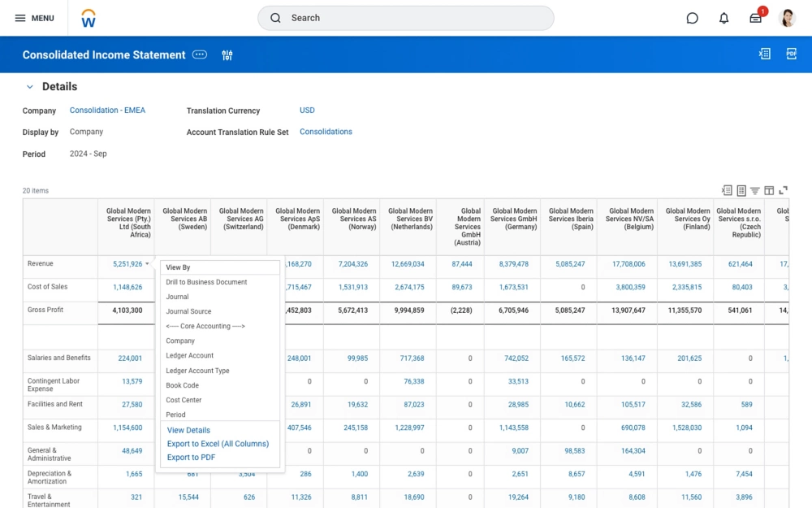Export report to Excel in blue header
Screen dimensions: 812x508
click(764, 54)
